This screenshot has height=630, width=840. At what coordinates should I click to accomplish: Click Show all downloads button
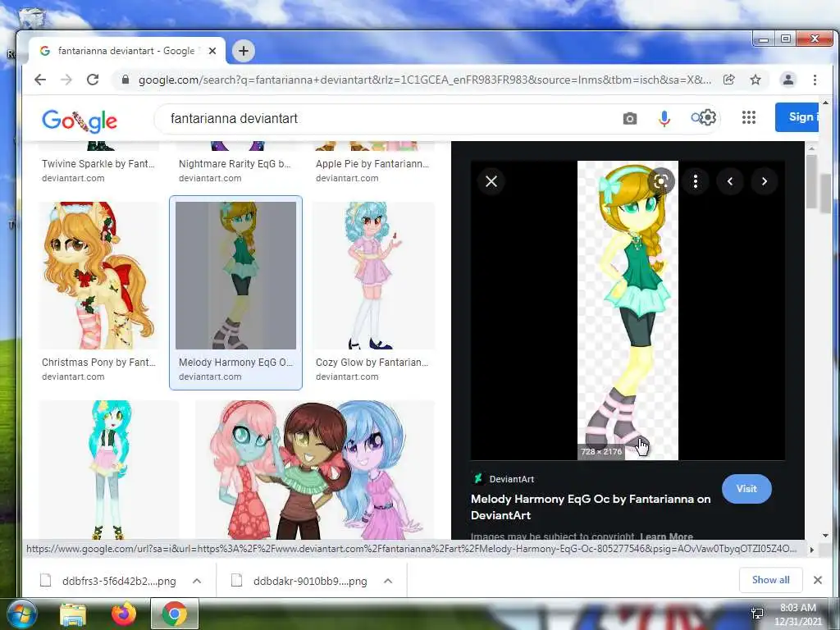770,580
